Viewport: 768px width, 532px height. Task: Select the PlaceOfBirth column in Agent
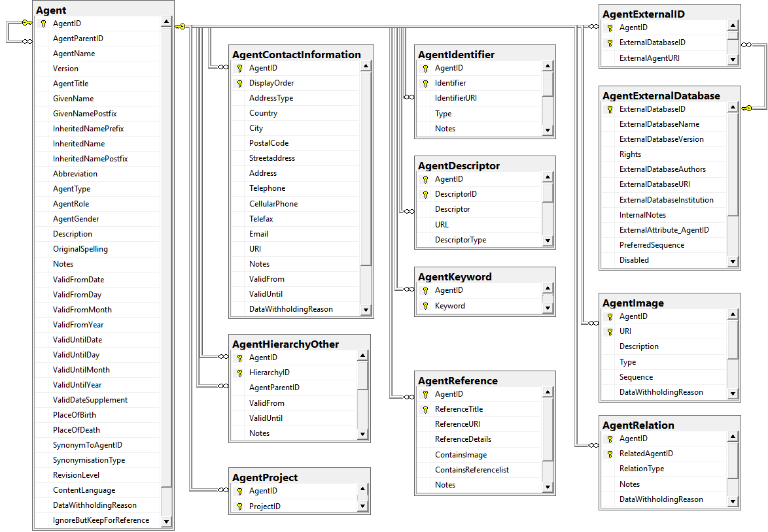[x=97, y=415]
